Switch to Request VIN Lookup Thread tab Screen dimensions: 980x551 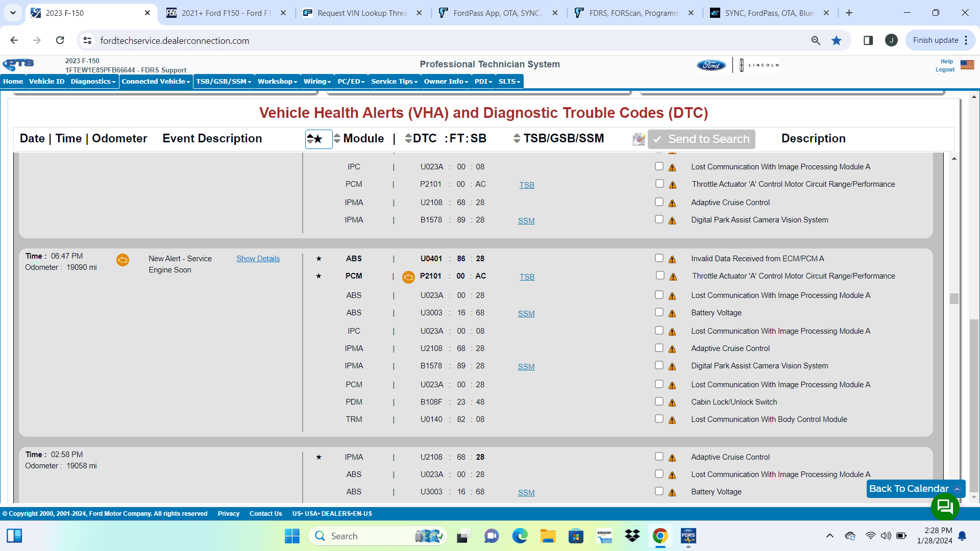coord(362,13)
